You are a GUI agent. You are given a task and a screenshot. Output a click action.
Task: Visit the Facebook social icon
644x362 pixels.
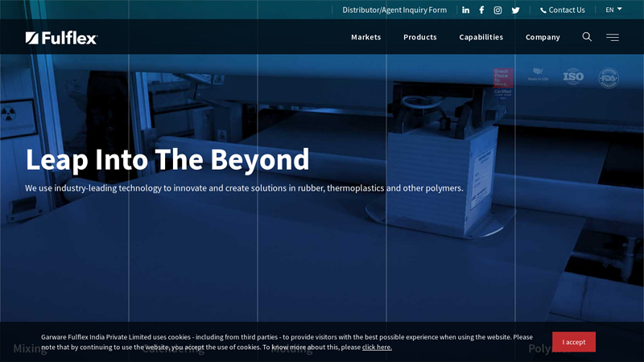[x=481, y=10]
